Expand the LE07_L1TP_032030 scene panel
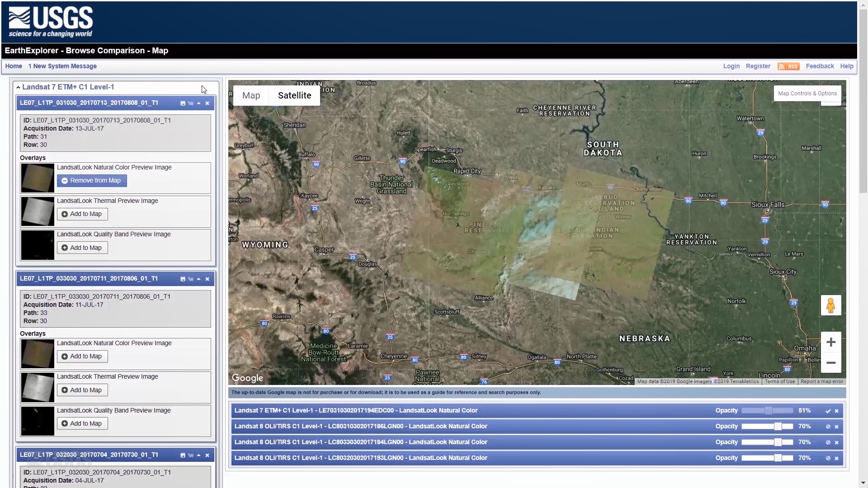 199,455
